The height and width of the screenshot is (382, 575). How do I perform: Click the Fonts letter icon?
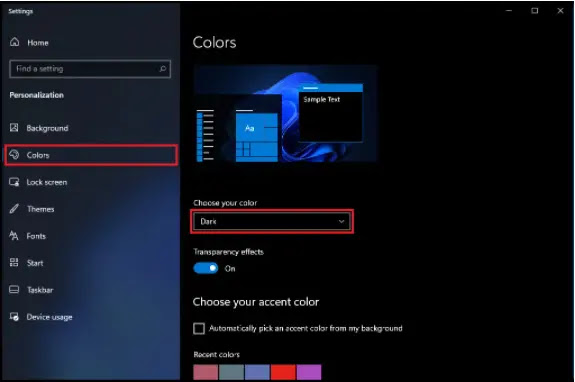pos(14,235)
